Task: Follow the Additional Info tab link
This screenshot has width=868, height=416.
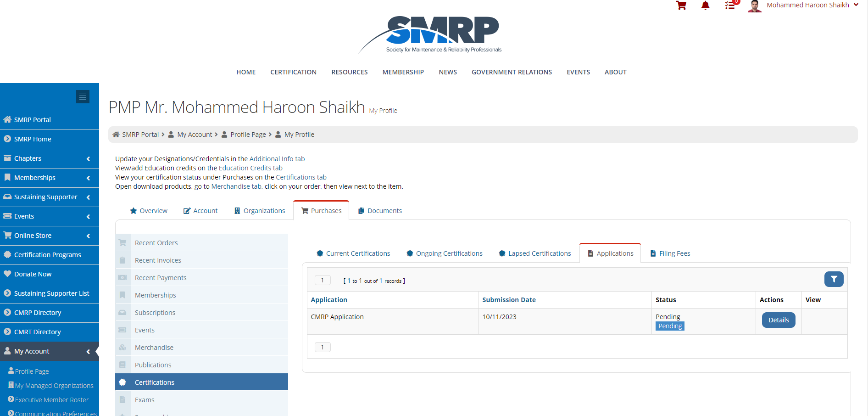Action: 277,159
